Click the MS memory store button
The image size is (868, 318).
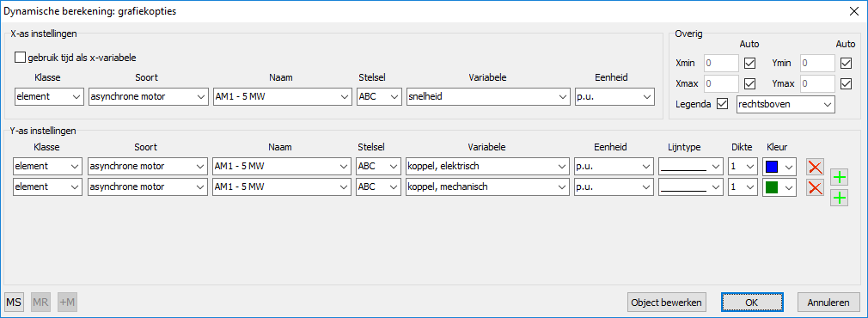[x=14, y=303]
